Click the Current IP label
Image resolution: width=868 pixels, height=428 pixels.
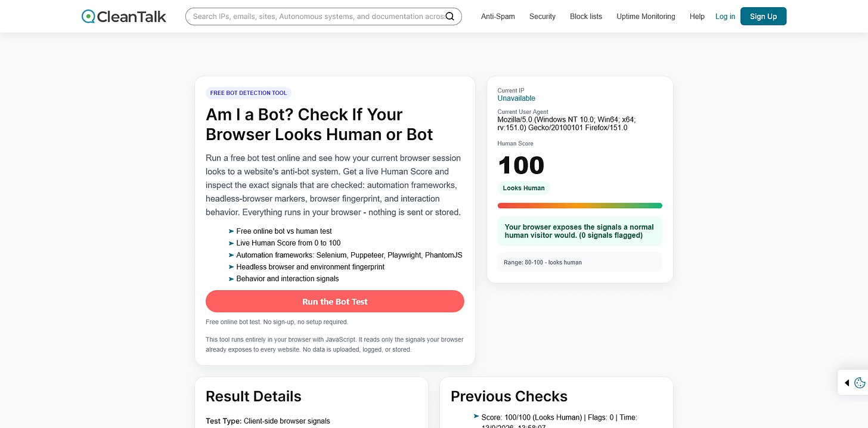pos(511,91)
